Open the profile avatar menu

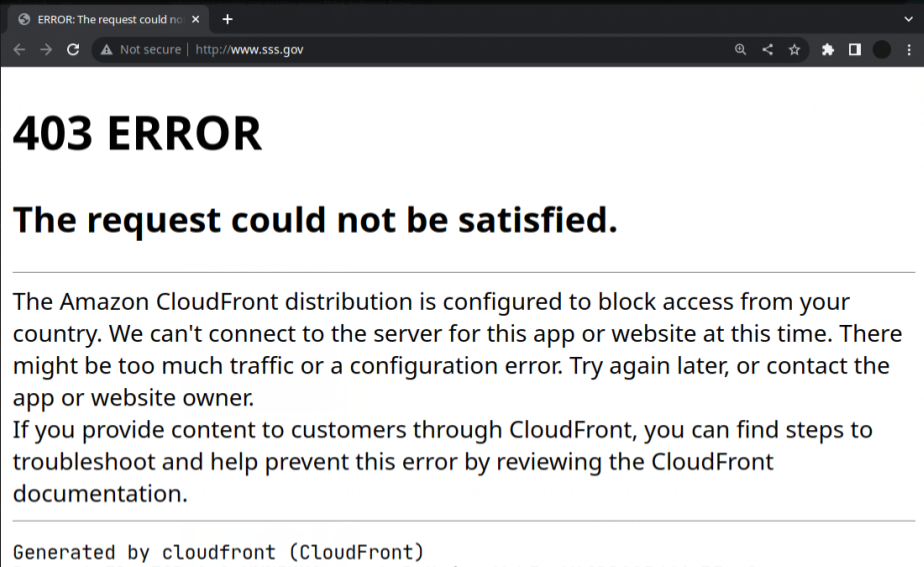click(882, 50)
